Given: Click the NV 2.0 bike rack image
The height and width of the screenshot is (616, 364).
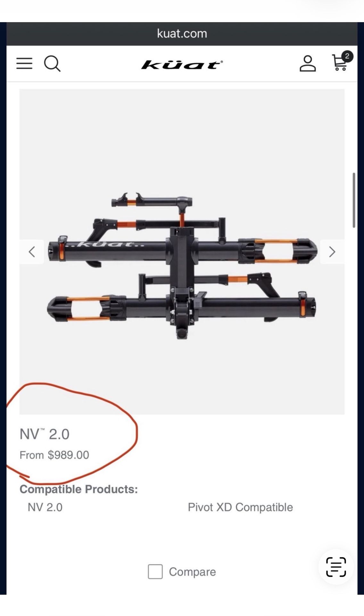Looking at the screenshot, I should pos(182,266).
